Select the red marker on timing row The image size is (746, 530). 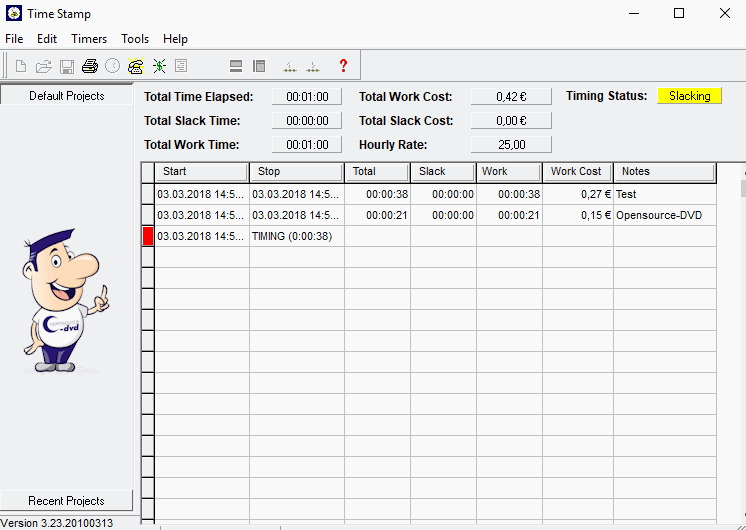point(148,236)
